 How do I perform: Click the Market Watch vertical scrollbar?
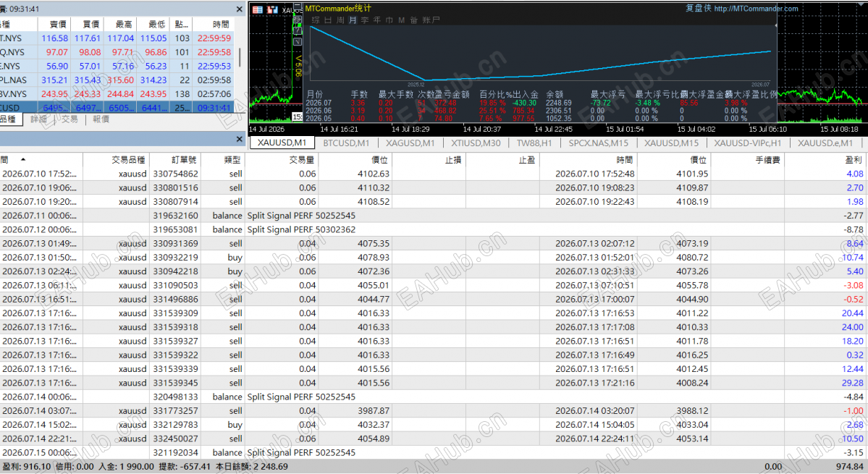pyautogui.click(x=239, y=56)
